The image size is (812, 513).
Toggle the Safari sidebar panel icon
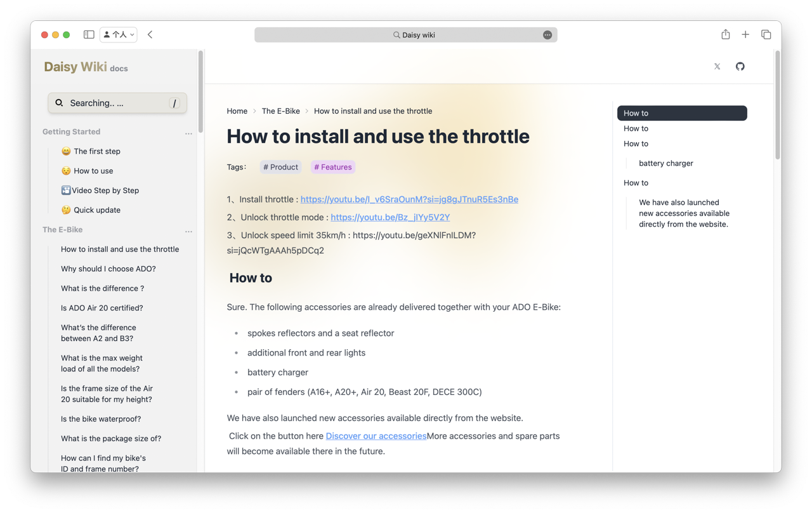89,34
